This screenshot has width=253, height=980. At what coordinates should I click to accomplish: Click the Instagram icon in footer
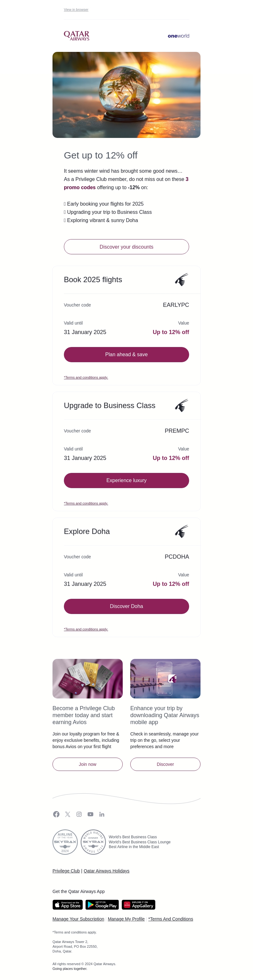(79, 814)
